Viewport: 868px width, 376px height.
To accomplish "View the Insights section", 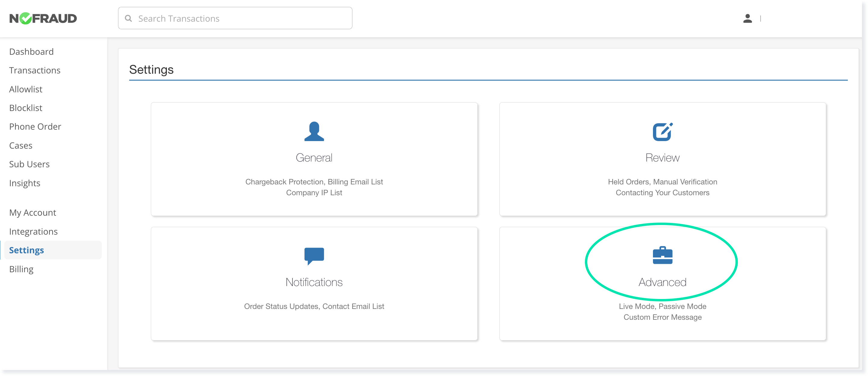I will pos(25,183).
